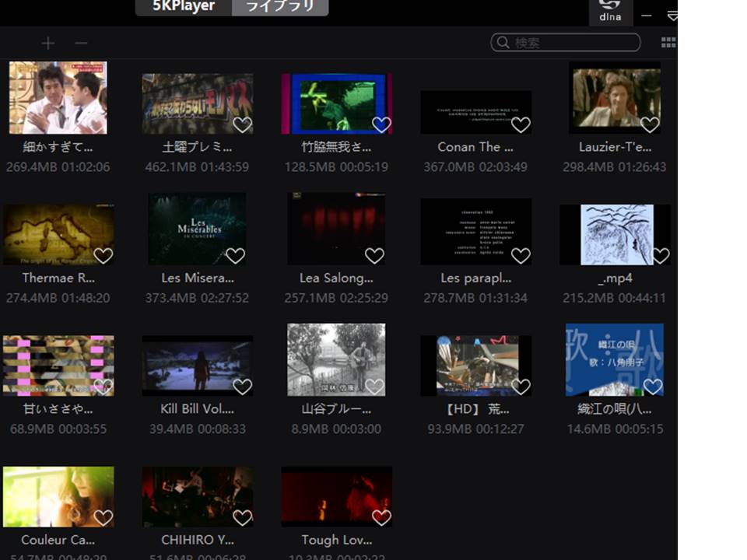Open the DLNA streaming button
Viewport: 747px width, 560px height.
point(610,12)
